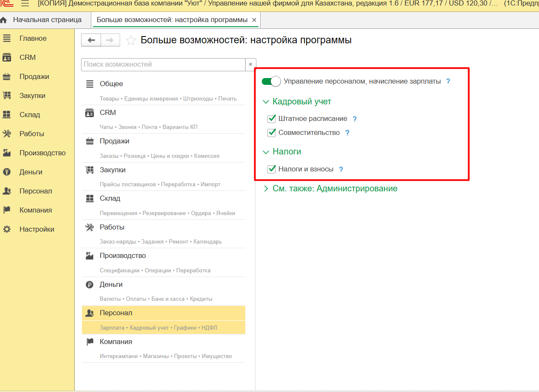Collapse the Кадровый учет section
Screen dimensions: 539x392
[266, 102]
